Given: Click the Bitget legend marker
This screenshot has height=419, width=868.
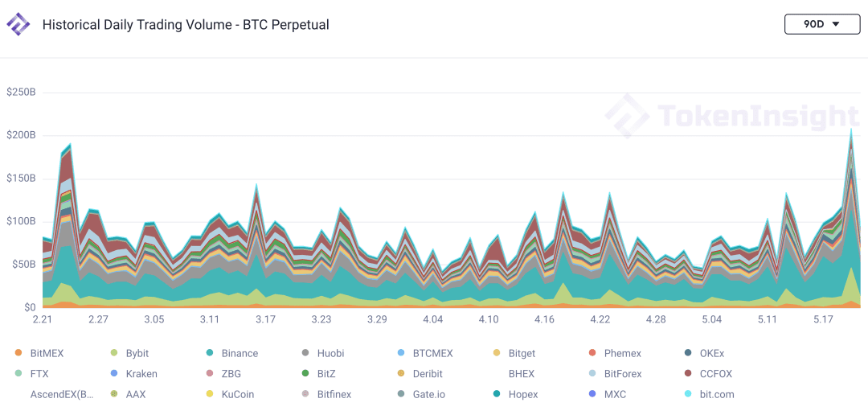Looking at the screenshot, I should pyautogui.click(x=497, y=353).
